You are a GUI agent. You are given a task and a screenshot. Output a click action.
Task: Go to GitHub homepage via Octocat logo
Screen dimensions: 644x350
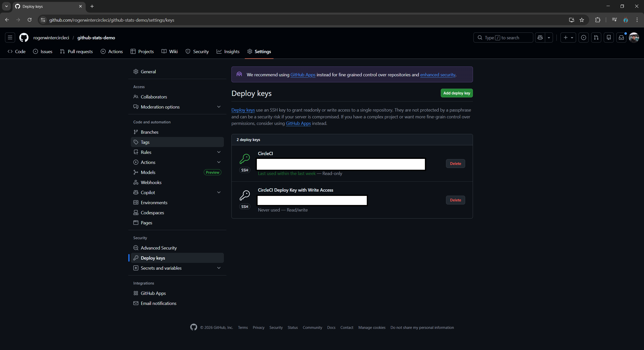(x=24, y=38)
